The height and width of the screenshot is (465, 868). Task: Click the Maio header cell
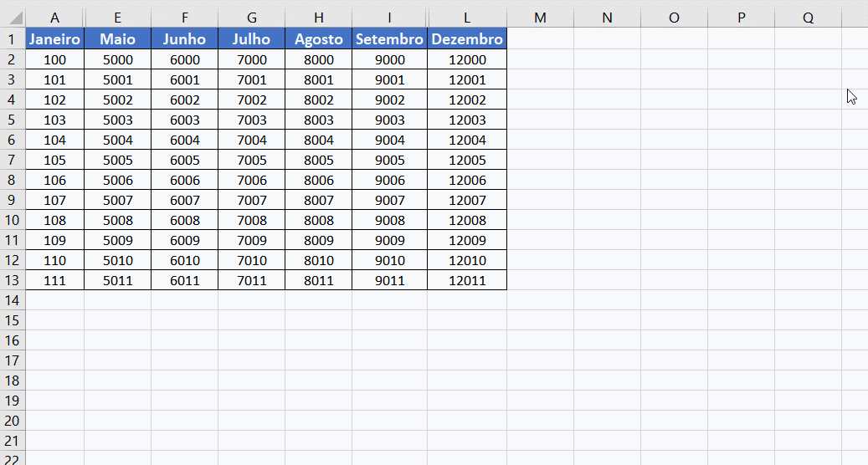click(x=117, y=39)
